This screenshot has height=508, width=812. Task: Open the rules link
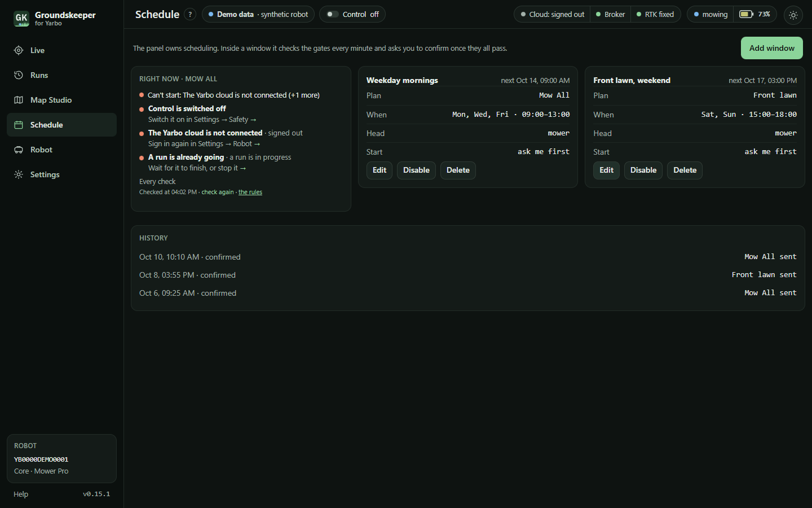coord(250,192)
